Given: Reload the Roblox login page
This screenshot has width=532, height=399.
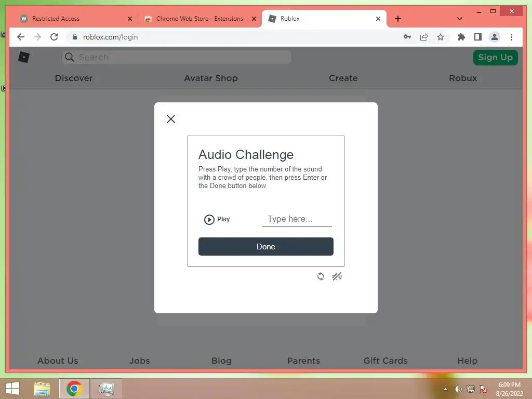Looking at the screenshot, I should (x=54, y=37).
